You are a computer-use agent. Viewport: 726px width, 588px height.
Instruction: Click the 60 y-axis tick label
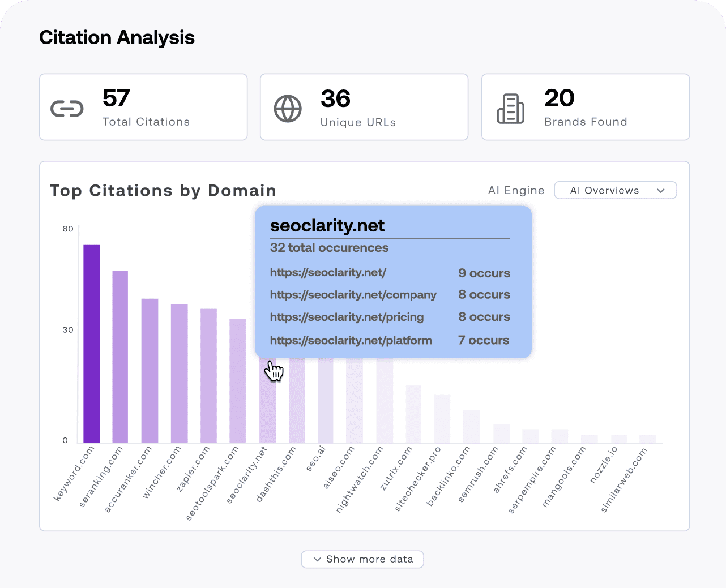[x=68, y=229]
